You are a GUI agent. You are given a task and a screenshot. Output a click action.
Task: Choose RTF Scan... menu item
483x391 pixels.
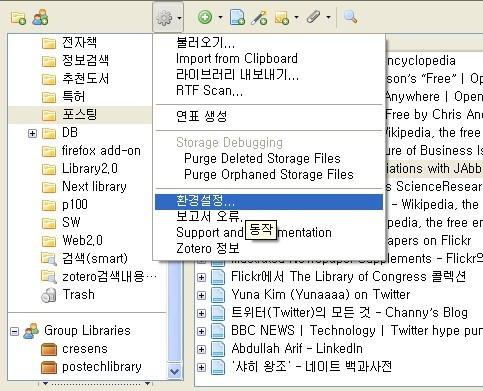coord(269,90)
